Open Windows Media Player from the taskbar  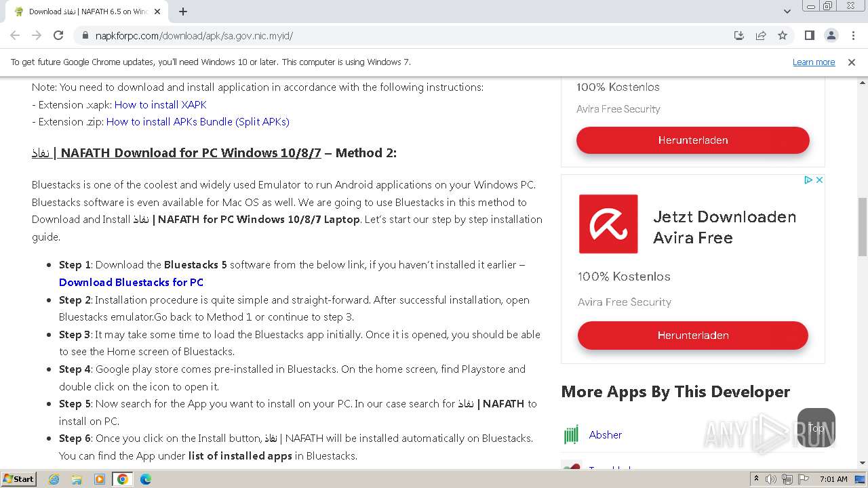pos(100,479)
